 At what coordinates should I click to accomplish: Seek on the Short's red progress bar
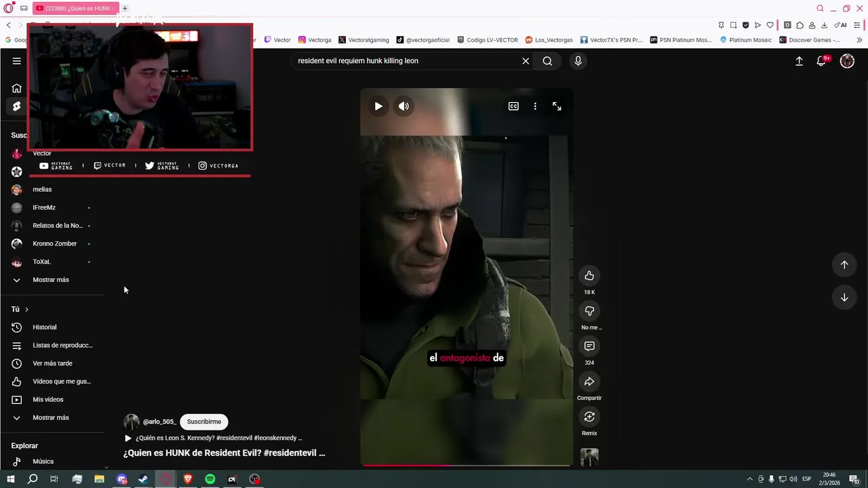[467, 465]
